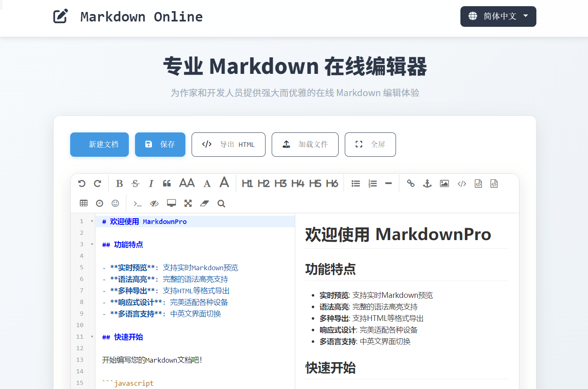The image size is (588, 389).
Task: Click editor line containing **多种导出**
Action: 166,291
